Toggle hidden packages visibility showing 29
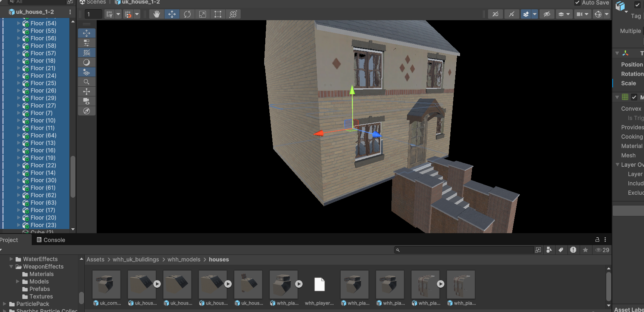This screenshot has height=312, width=644. 602,250
